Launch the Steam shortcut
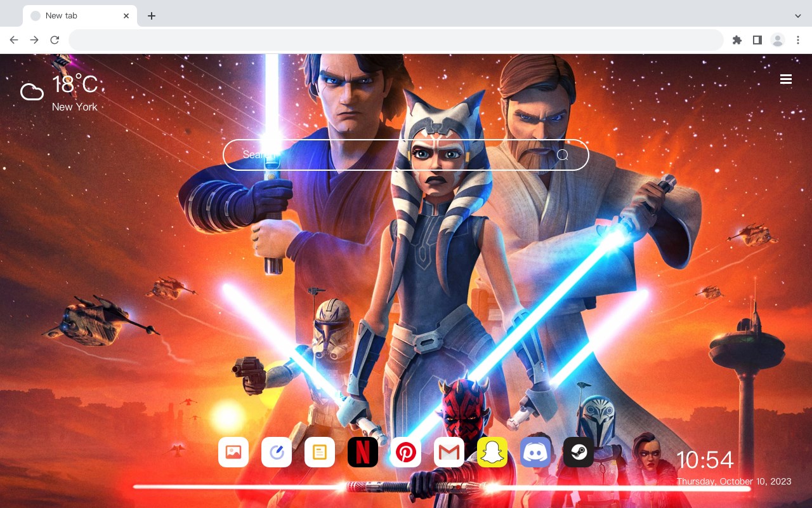Viewport: 812px width, 508px height. tap(579, 452)
